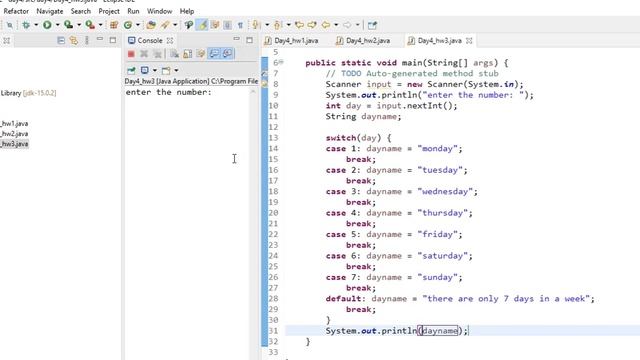The height and width of the screenshot is (360, 640).
Task: Expand the Debug launch dropdown arrow
Action: click(36, 25)
